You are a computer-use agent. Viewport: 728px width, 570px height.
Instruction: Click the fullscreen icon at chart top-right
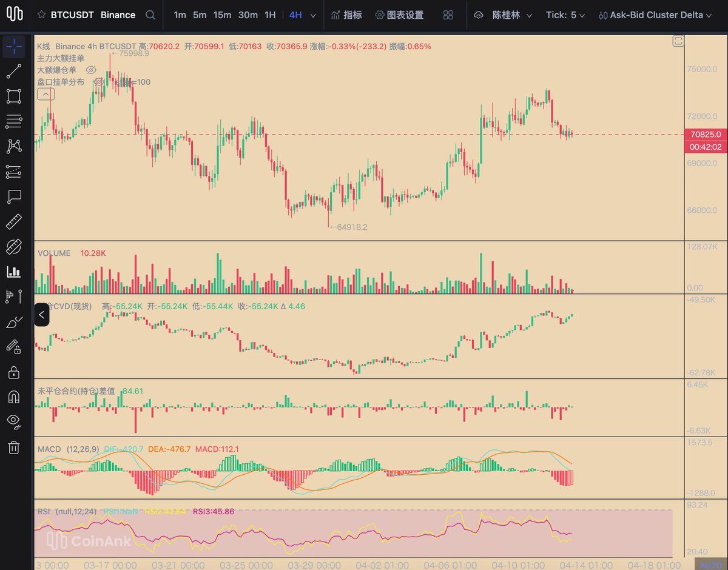point(678,41)
